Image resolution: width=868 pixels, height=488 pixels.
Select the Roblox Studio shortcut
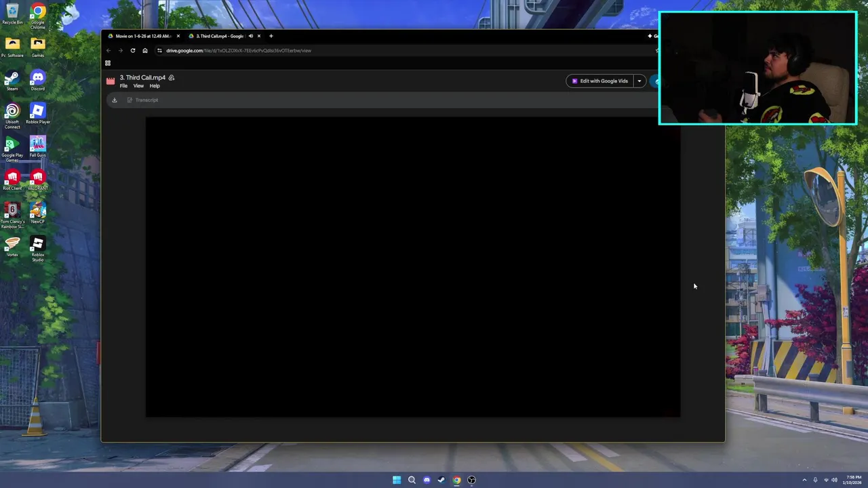pos(38,249)
